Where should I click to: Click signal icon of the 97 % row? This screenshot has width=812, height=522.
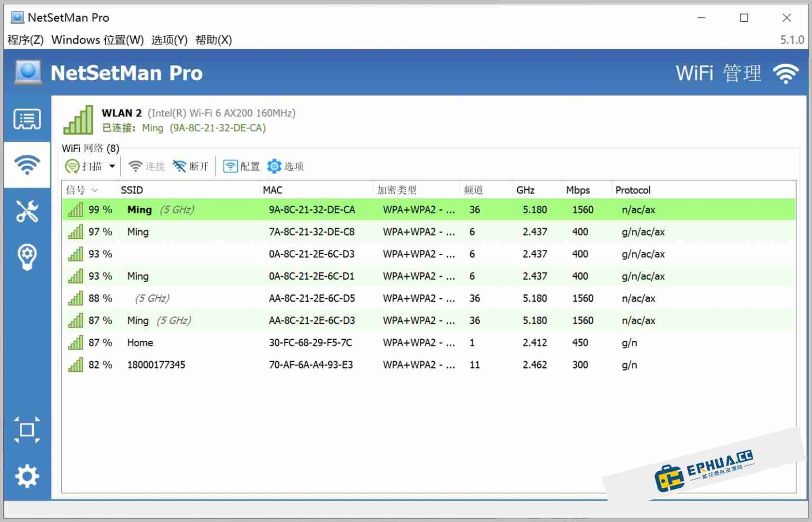click(x=75, y=232)
